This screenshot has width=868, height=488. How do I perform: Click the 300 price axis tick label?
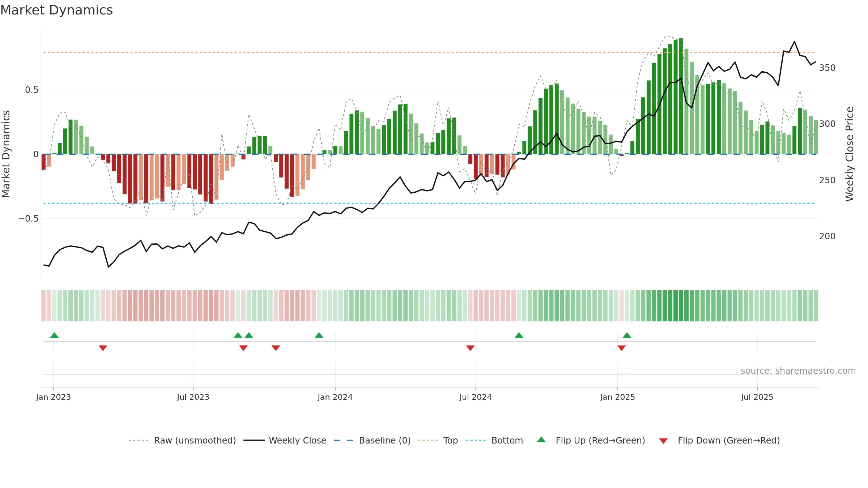point(827,124)
